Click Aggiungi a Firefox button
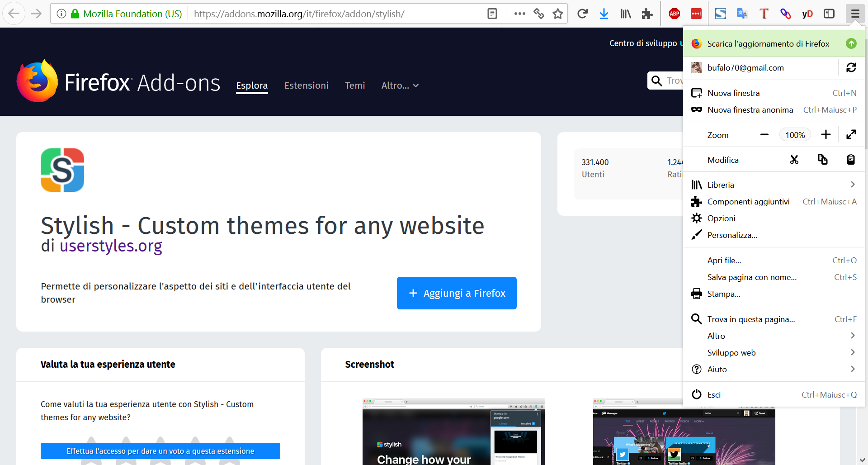The width and height of the screenshot is (868, 465). click(x=457, y=293)
